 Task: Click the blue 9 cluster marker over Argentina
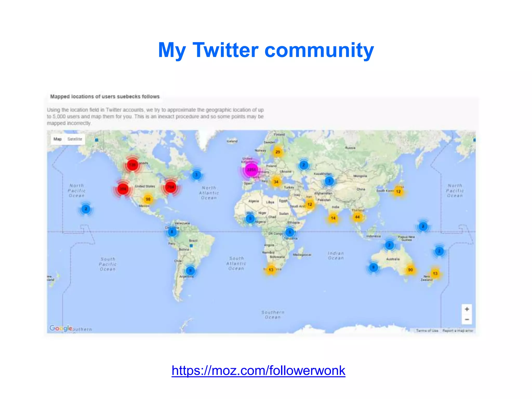click(190, 271)
